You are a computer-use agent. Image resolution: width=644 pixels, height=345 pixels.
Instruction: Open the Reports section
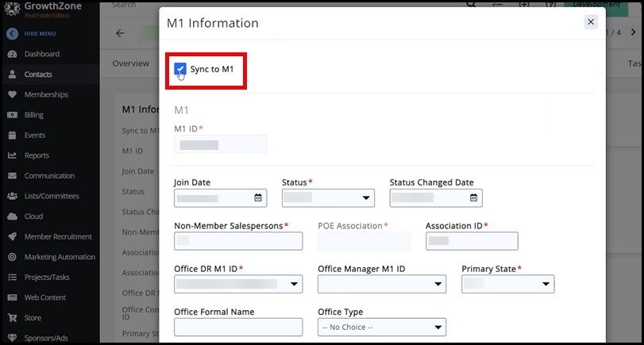point(37,155)
